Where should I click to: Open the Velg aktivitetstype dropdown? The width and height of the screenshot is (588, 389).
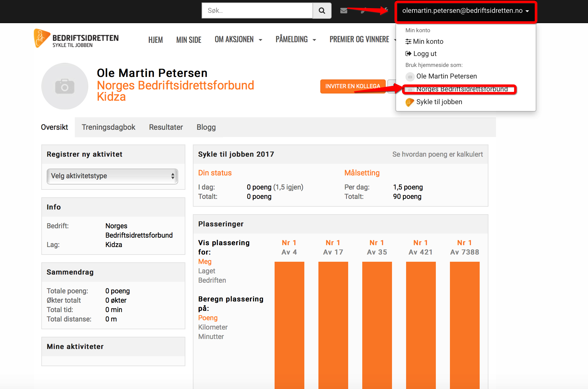click(x=112, y=176)
